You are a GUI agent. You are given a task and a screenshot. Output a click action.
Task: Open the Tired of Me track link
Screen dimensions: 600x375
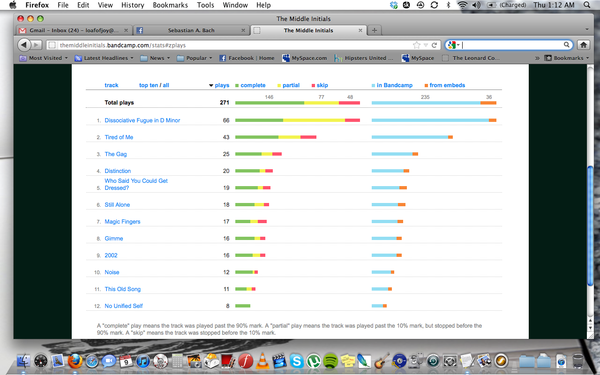tap(119, 137)
